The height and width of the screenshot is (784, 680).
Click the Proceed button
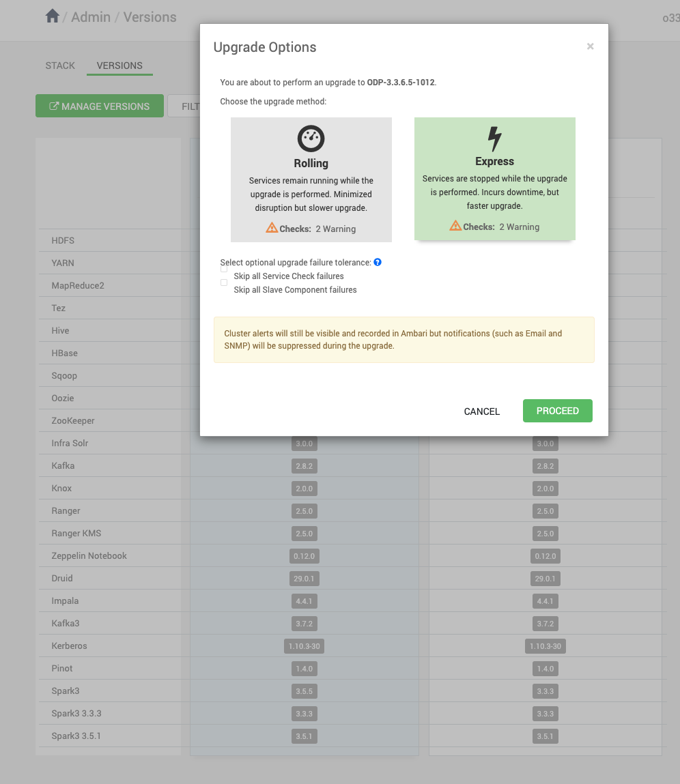point(557,411)
